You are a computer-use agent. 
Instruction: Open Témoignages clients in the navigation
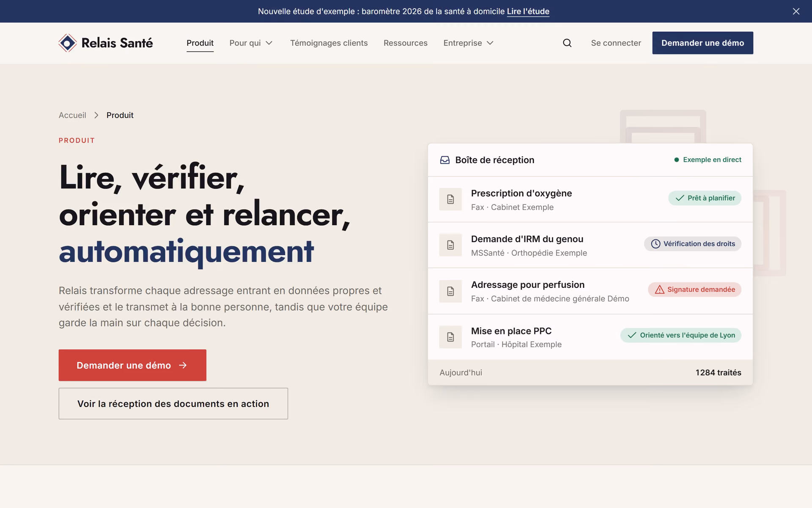[x=329, y=43]
